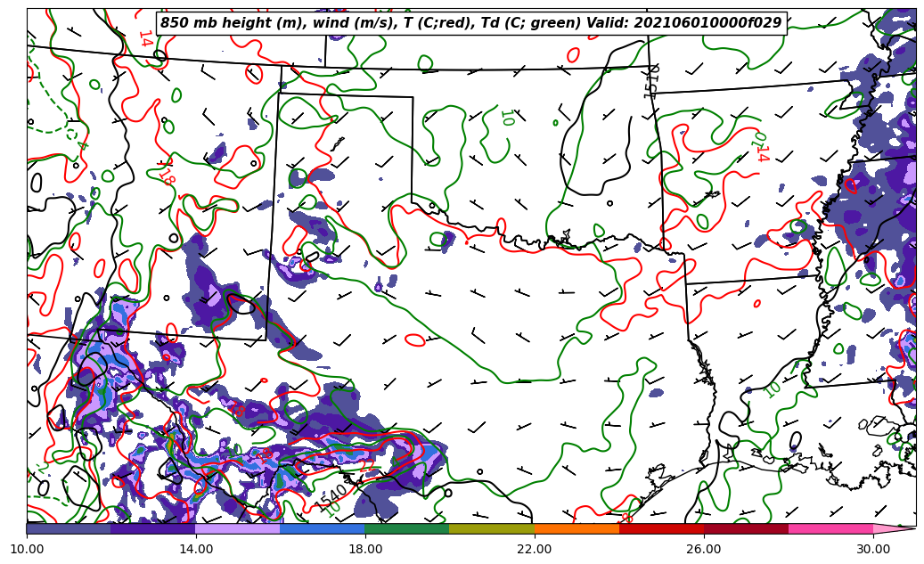Select the light lavender 14–16 colorbar segment
The height and width of the screenshot is (564, 924).
tap(238, 528)
